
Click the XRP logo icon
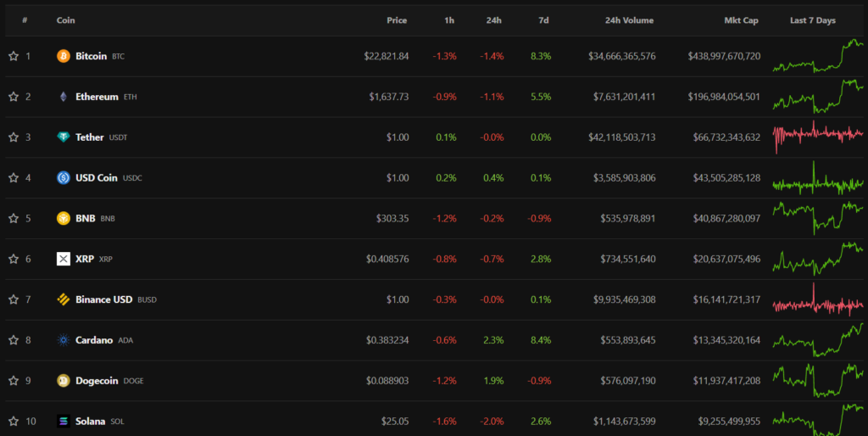tap(64, 259)
